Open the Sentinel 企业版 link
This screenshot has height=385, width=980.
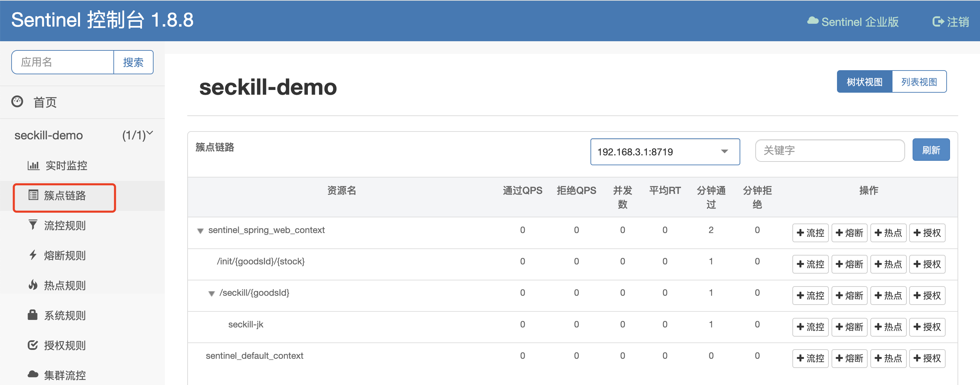[x=853, y=22]
